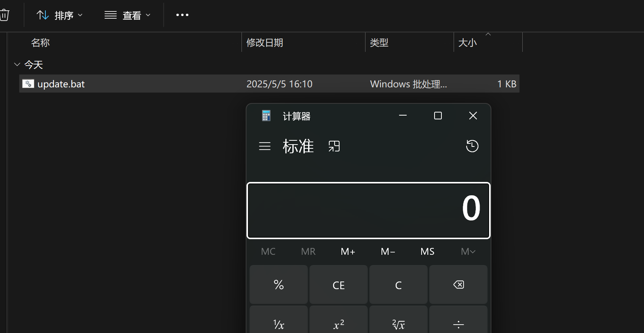This screenshot has width=644, height=333.
Task: Click the backspace key in Calculator
Action: click(x=459, y=285)
